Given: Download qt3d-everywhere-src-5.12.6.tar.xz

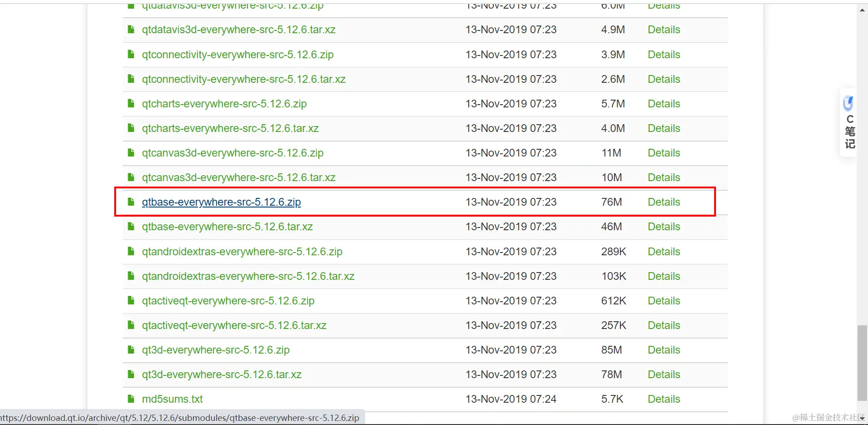Looking at the screenshot, I should pos(222,374).
